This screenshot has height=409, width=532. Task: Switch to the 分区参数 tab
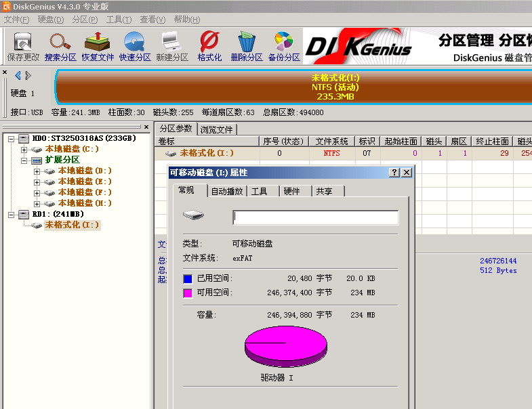(176, 129)
